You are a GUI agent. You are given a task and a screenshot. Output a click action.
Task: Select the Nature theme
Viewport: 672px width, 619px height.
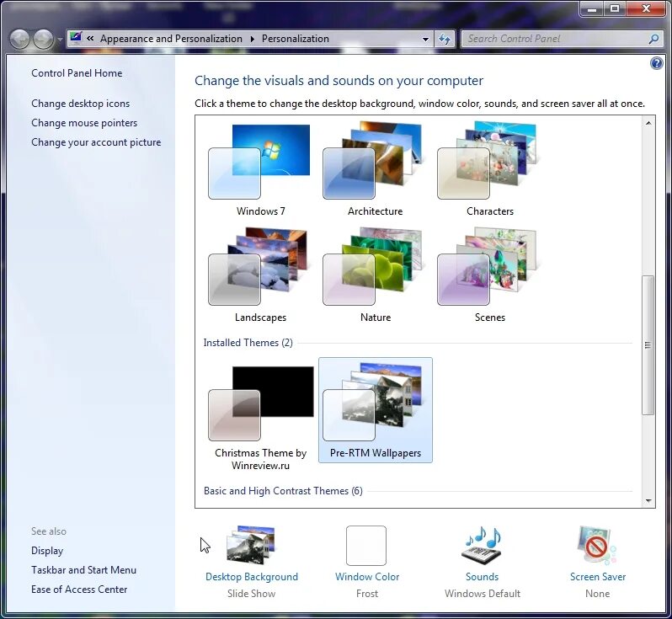[x=375, y=275]
